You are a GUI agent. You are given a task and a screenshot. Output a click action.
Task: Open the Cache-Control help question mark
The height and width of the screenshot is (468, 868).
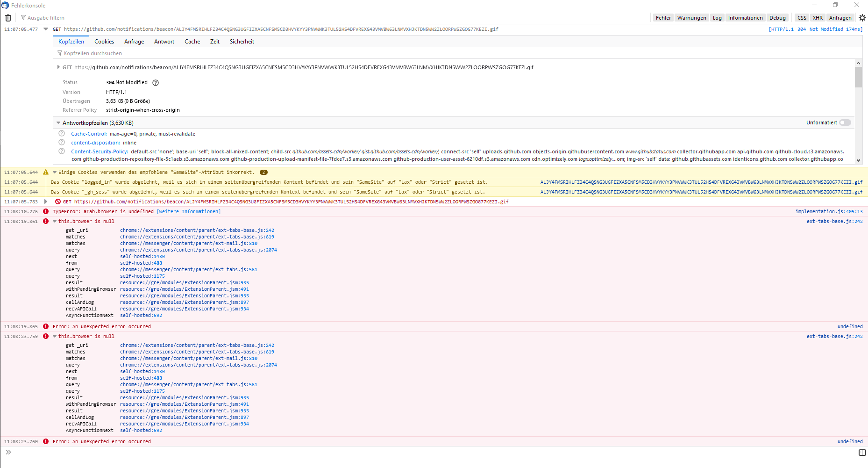[61, 133]
